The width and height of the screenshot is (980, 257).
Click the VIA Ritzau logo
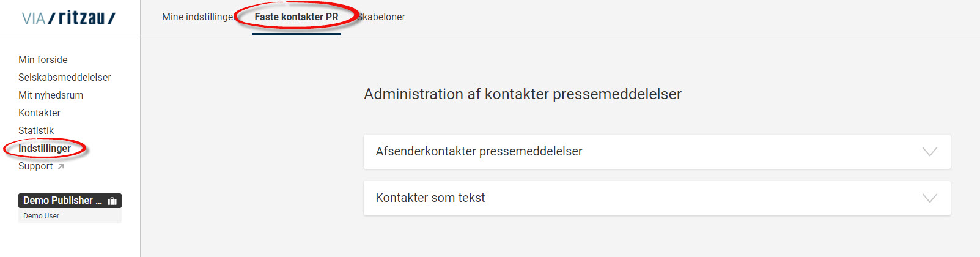tap(68, 18)
